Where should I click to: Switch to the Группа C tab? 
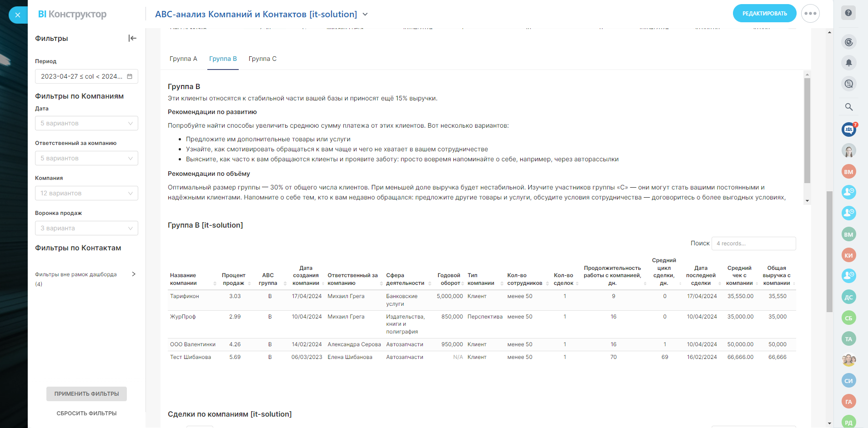[x=262, y=59]
